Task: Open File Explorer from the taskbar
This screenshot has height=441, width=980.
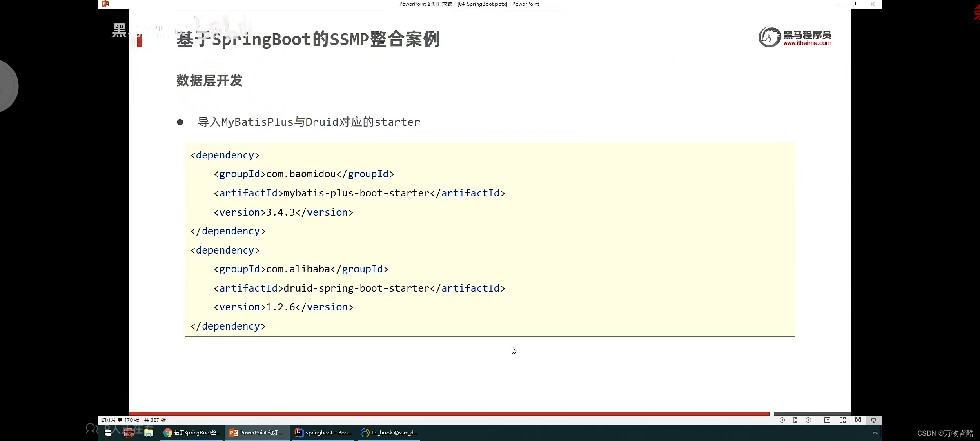Action: point(148,432)
